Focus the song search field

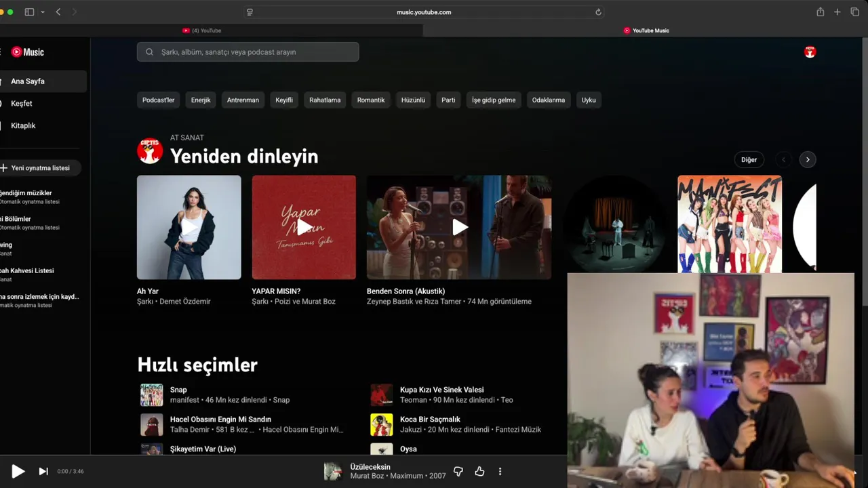tap(248, 52)
